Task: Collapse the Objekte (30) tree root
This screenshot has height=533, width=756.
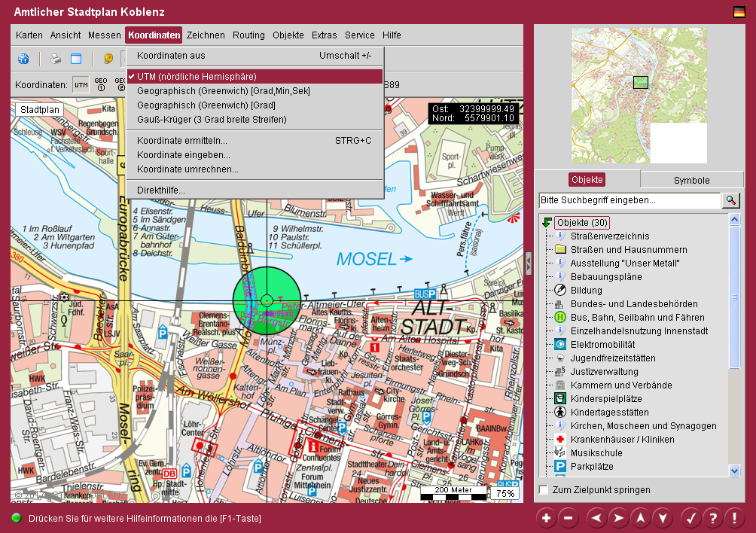Action: 547,223
